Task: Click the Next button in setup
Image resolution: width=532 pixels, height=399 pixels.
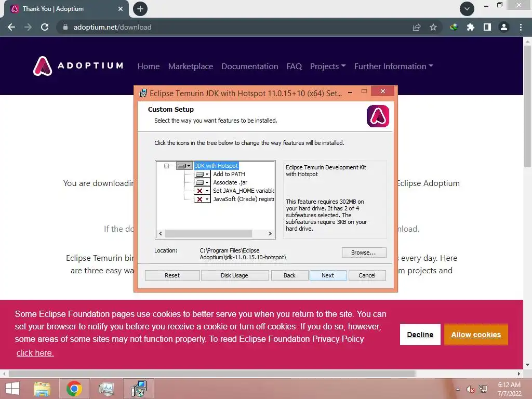Action: (328, 275)
